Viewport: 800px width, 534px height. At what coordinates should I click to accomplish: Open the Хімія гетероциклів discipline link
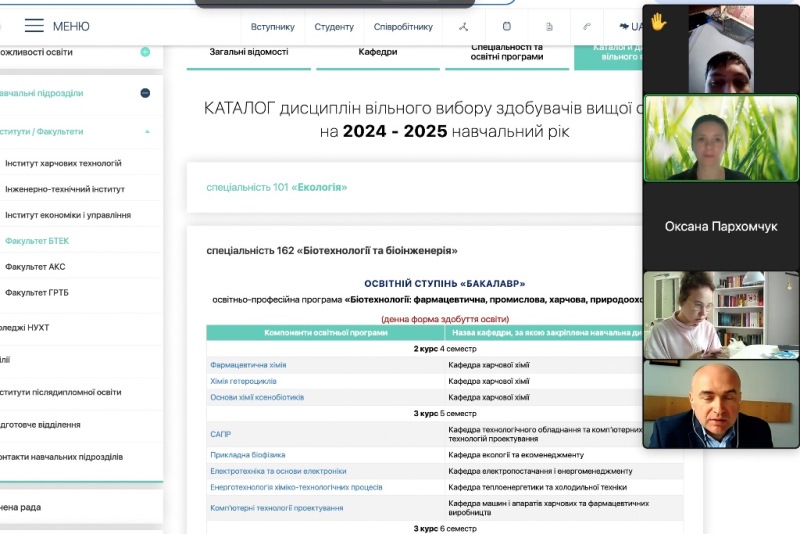click(243, 381)
